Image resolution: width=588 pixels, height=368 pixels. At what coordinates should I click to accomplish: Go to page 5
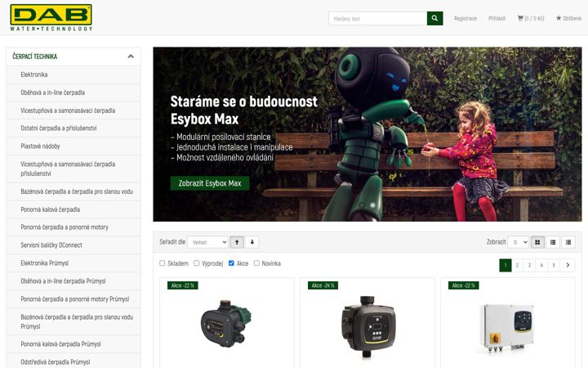pyautogui.click(x=554, y=265)
